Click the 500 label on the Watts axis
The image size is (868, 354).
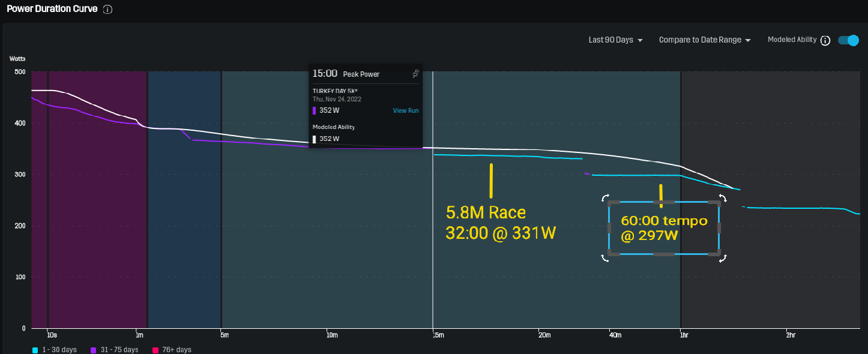pyautogui.click(x=20, y=72)
